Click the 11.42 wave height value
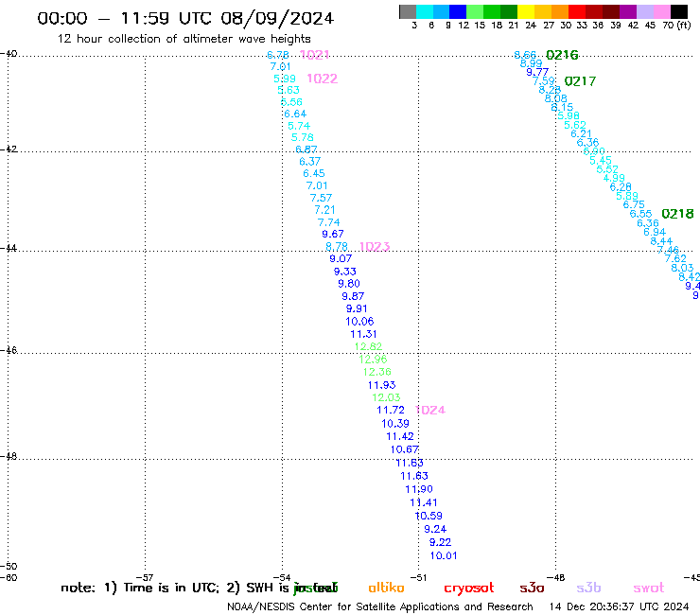The height and width of the screenshot is (615, 700). (400, 436)
